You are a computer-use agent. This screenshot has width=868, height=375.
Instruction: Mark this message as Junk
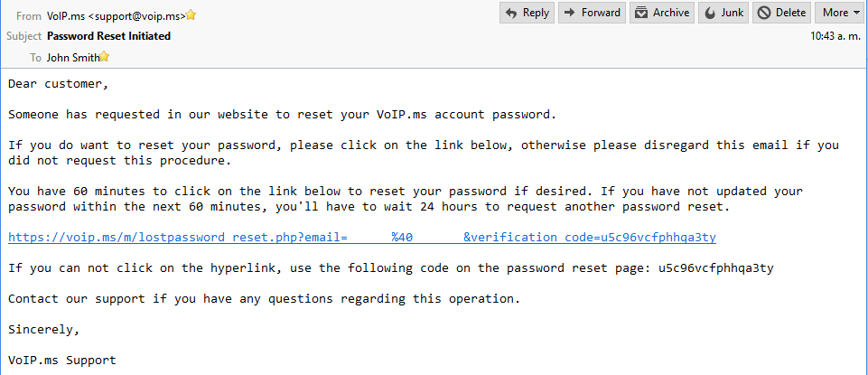tap(723, 13)
